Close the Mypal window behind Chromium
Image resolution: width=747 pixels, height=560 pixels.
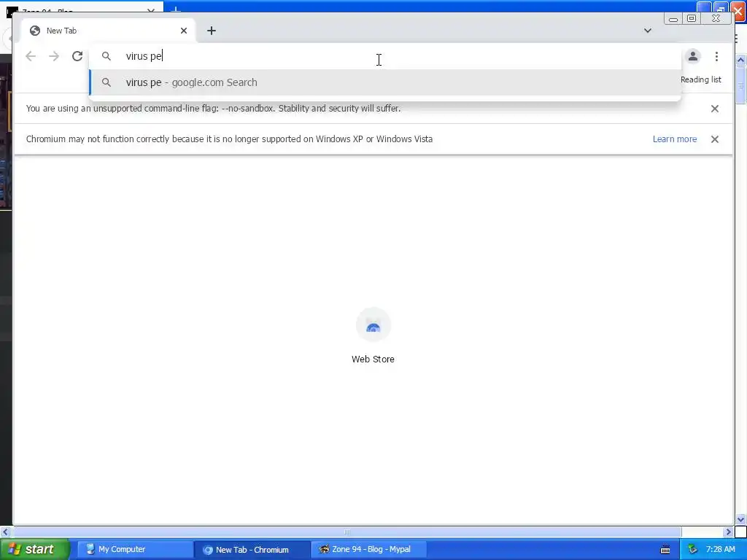click(x=739, y=10)
